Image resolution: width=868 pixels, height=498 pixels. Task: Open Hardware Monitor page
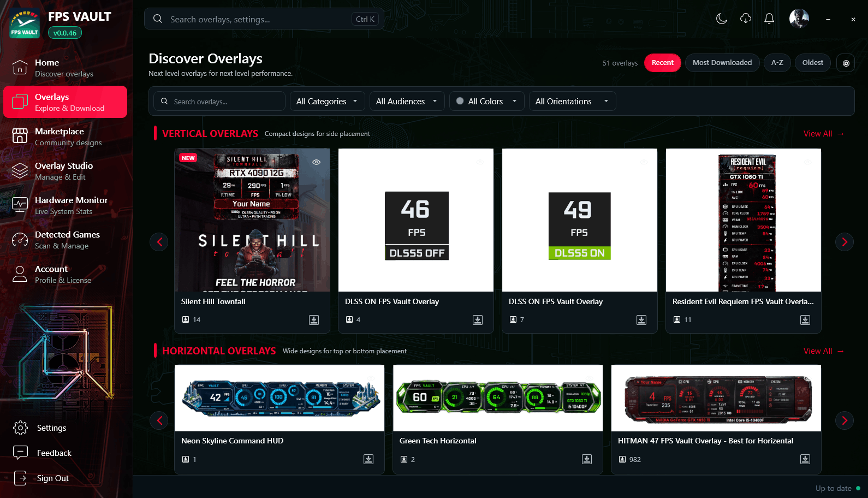[66, 205]
